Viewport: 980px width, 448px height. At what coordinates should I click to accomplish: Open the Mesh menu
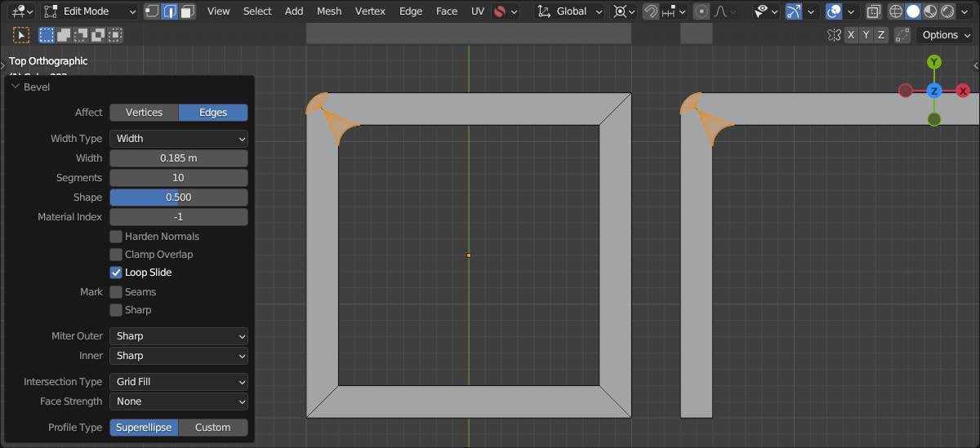pos(329,11)
